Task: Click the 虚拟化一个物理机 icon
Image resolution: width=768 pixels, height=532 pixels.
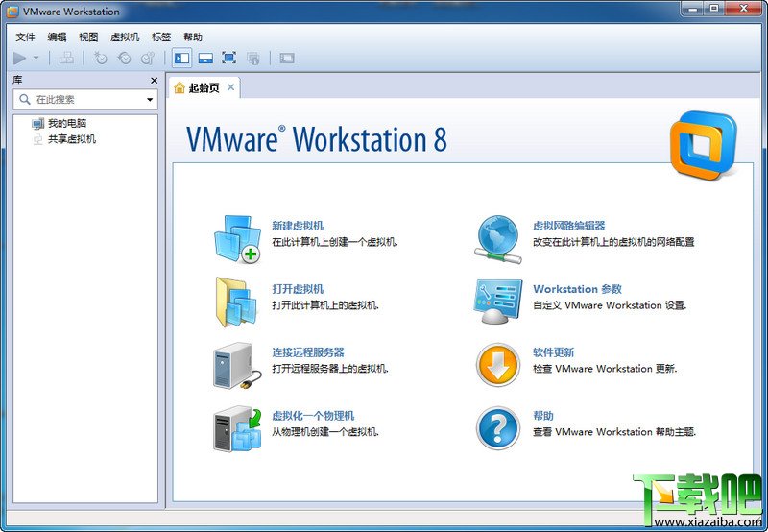Action: tap(237, 428)
